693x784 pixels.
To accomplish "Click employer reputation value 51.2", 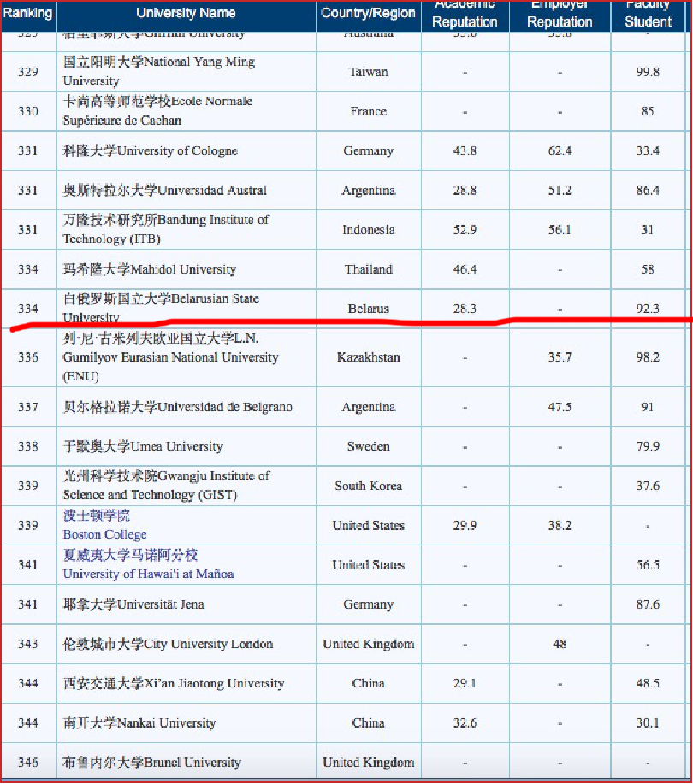I will pos(560,190).
